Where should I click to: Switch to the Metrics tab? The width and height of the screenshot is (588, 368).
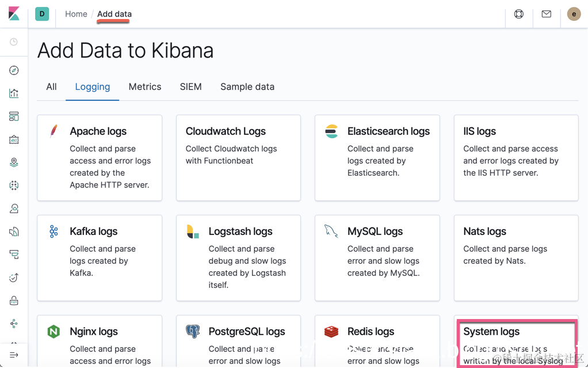tap(145, 87)
